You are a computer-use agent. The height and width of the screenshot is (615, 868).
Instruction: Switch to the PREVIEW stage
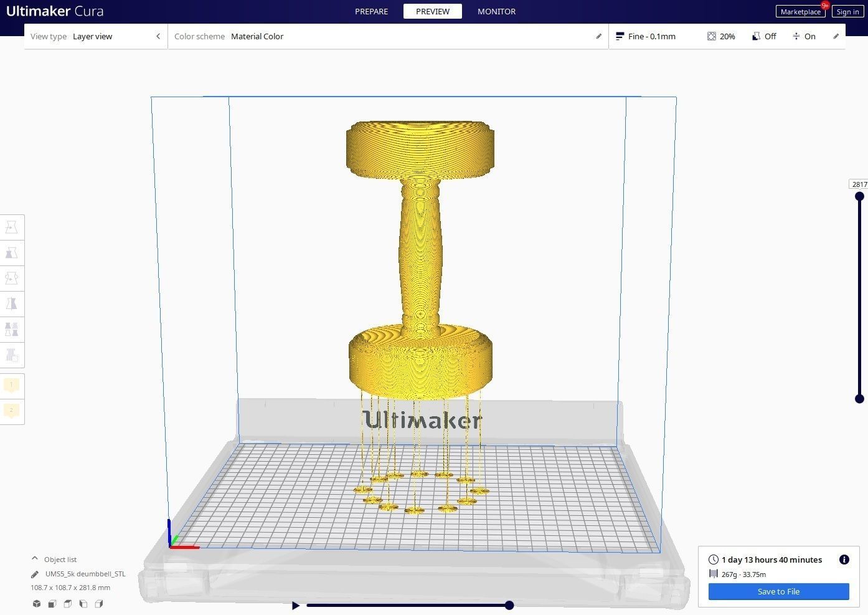pyautogui.click(x=433, y=11)
